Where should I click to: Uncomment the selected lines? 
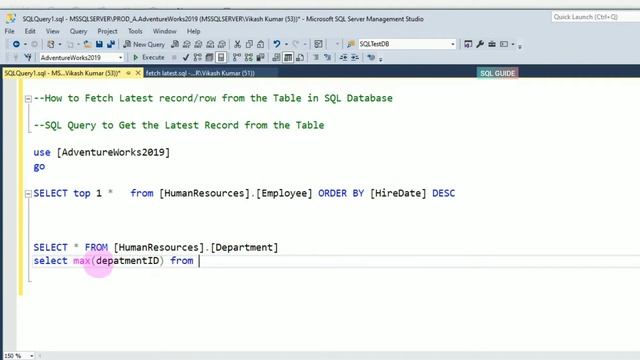[327, 58]
